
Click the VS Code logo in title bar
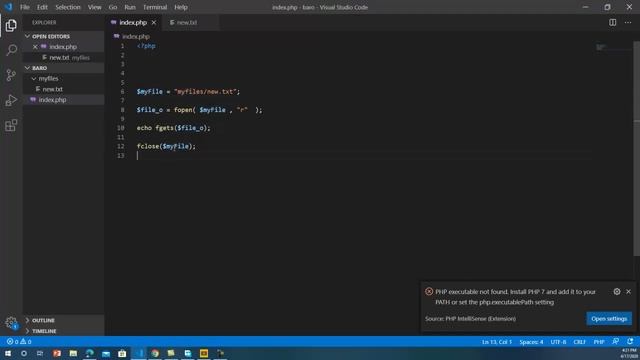8,7
